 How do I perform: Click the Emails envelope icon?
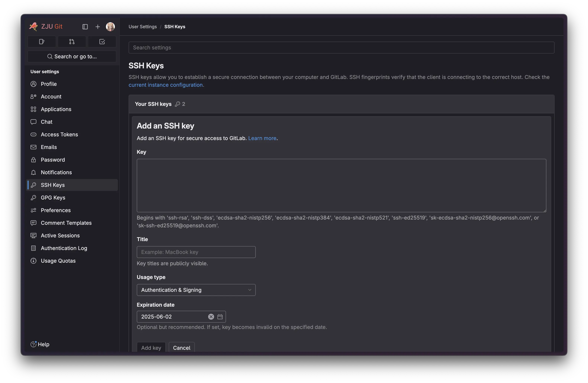point(33,147)
